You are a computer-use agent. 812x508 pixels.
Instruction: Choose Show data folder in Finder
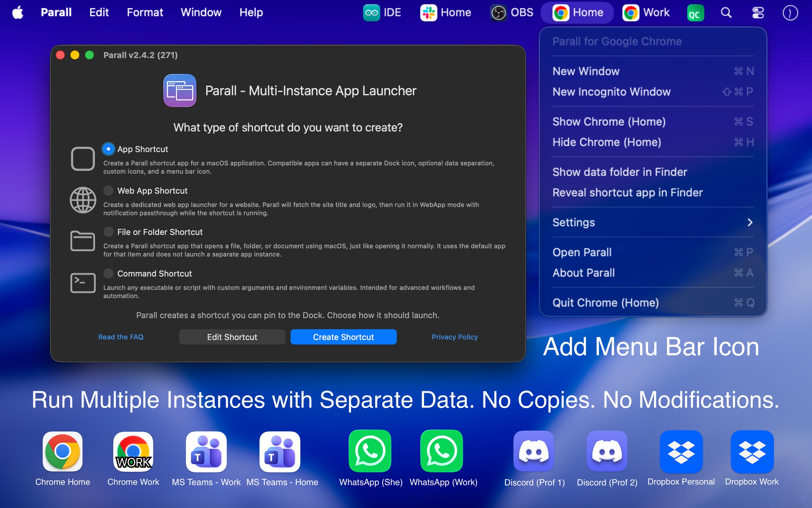pos(653,172)
